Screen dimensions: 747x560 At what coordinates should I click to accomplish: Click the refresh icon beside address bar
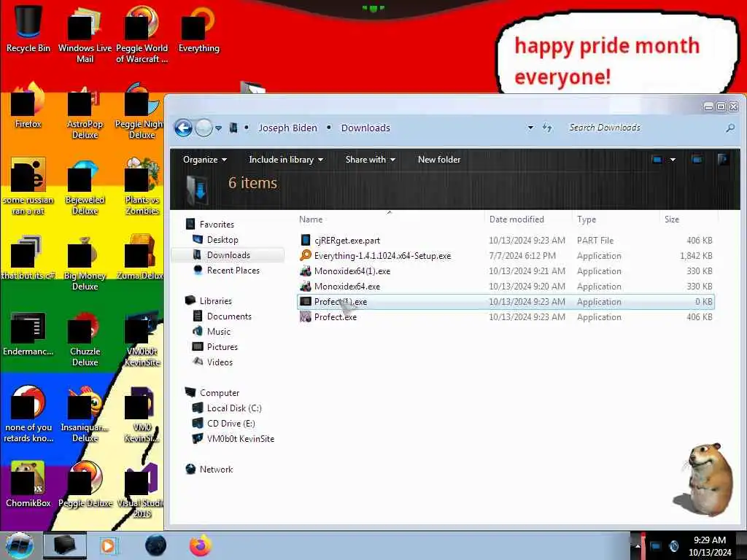pyautogui.click(x=547, y=128)
